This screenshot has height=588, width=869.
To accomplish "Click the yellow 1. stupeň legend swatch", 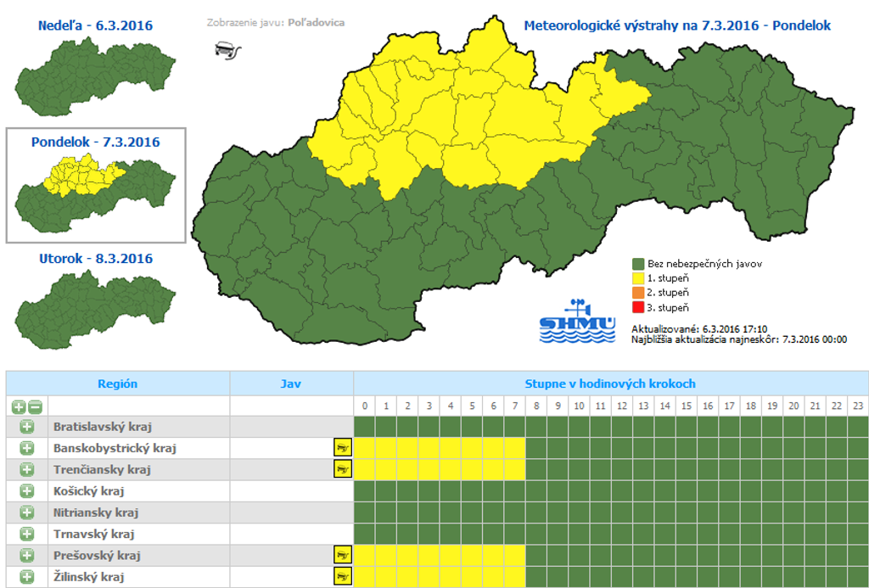I will (639, 278).
